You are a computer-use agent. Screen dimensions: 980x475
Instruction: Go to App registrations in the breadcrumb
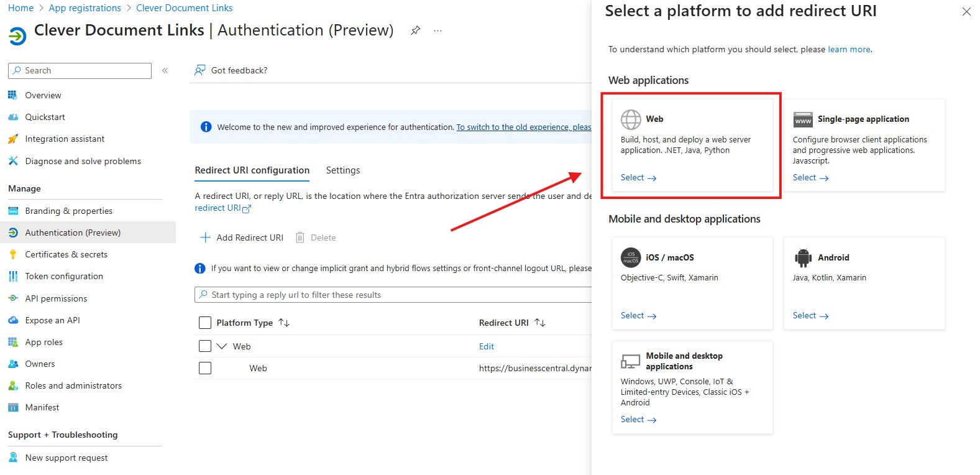coord(85,8)
